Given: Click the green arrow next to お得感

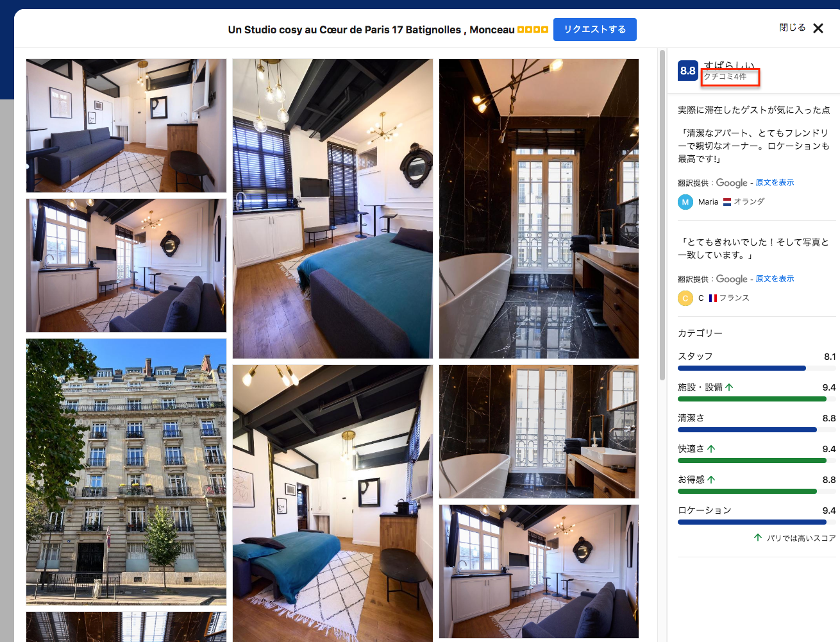Looking at the screenshot, I should 711,480.
